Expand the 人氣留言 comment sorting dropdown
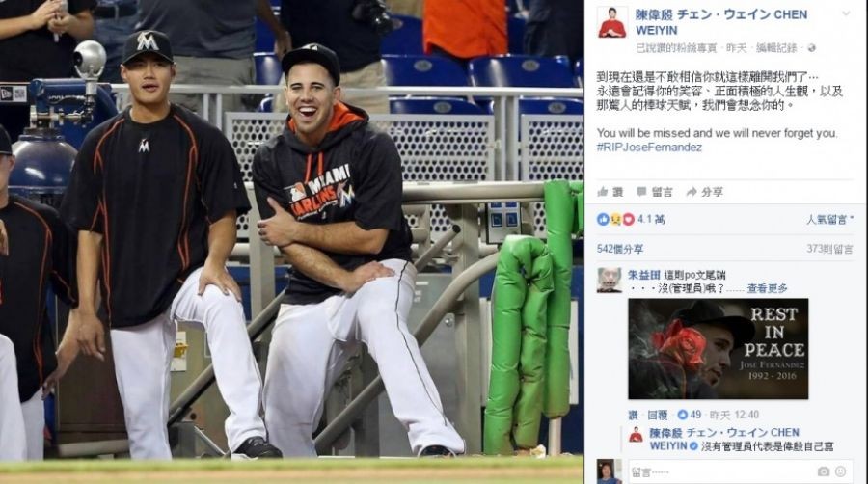 (829, 220)
